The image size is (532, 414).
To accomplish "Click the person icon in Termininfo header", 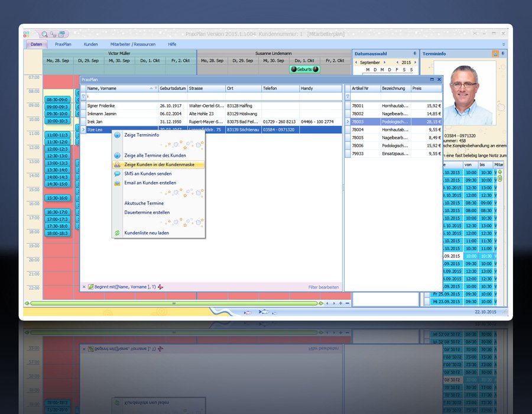I will 495,54.
